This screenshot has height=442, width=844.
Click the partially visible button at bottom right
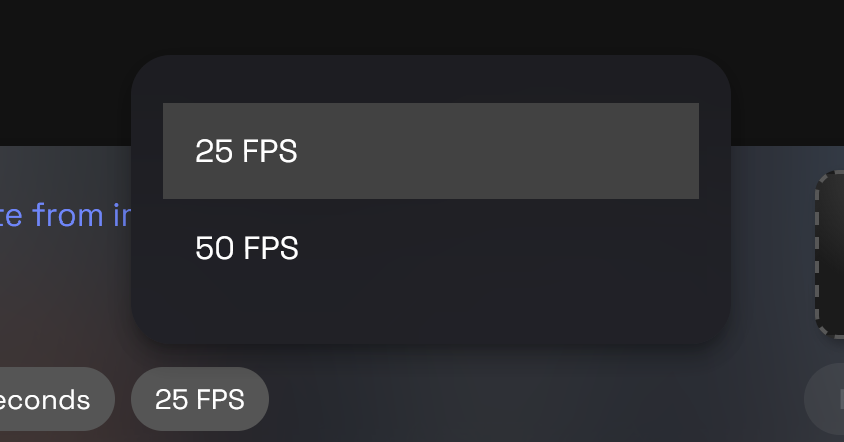click(826, 400)
